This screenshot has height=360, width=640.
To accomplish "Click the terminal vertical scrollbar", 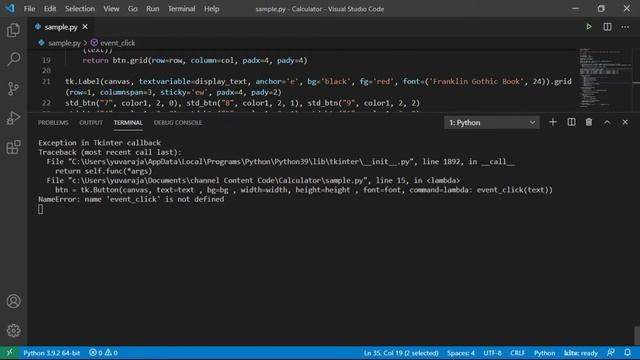I will 637,335.
